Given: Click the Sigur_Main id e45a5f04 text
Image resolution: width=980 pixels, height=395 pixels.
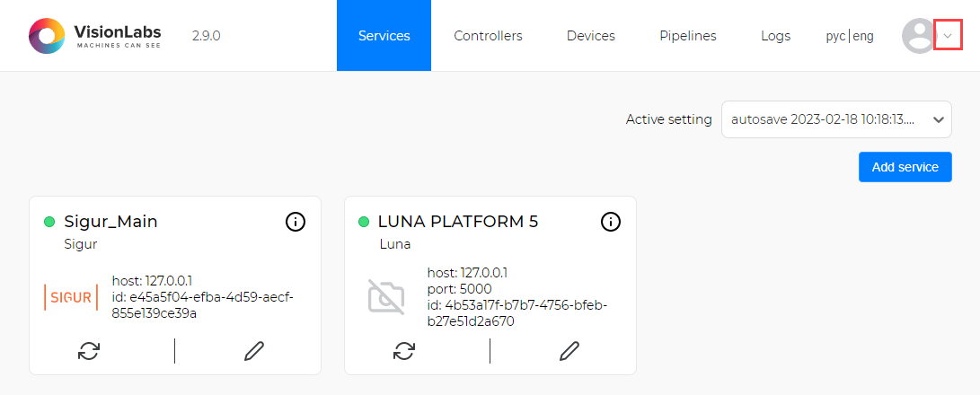Looking at the screenshot, I should (203, 305).
